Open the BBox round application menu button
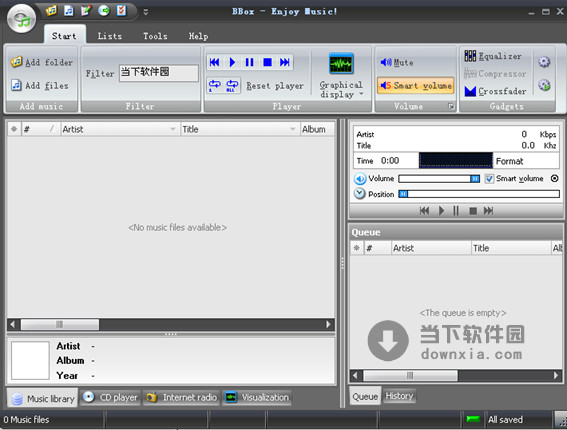Image resolution: width=567 pixels, height=430 pixels. click(22, 19)
